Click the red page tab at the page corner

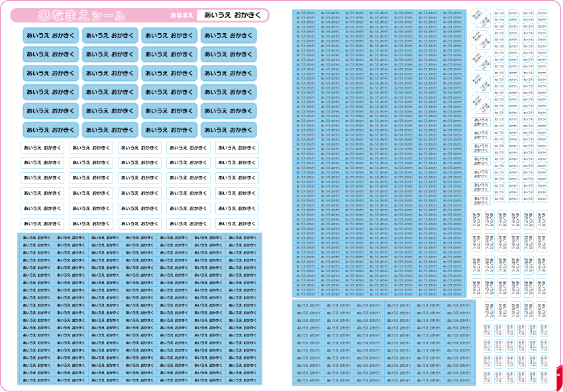[559, 377]
